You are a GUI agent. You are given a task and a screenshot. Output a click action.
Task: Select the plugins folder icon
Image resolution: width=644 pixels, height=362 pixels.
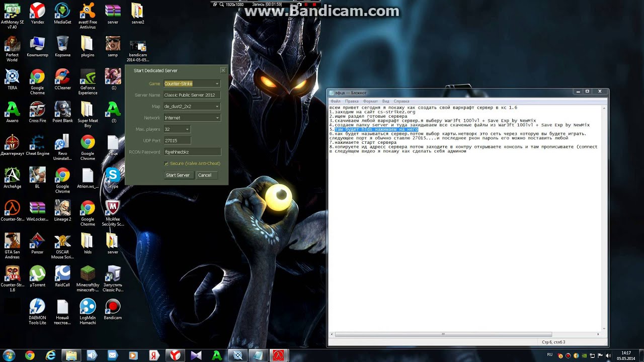(88, 47)
